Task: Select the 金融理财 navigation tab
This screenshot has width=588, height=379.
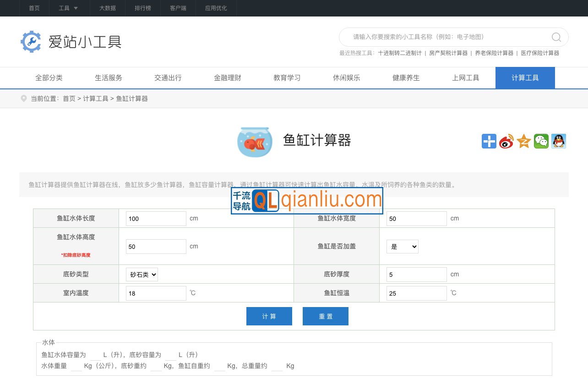Action: click(x=227, y=78)
